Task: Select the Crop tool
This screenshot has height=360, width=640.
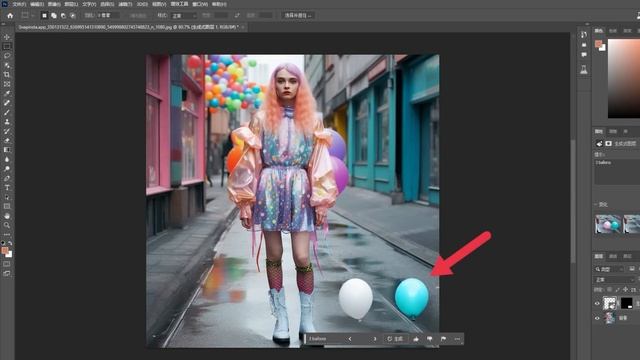Action: click(x=7, y=75)
